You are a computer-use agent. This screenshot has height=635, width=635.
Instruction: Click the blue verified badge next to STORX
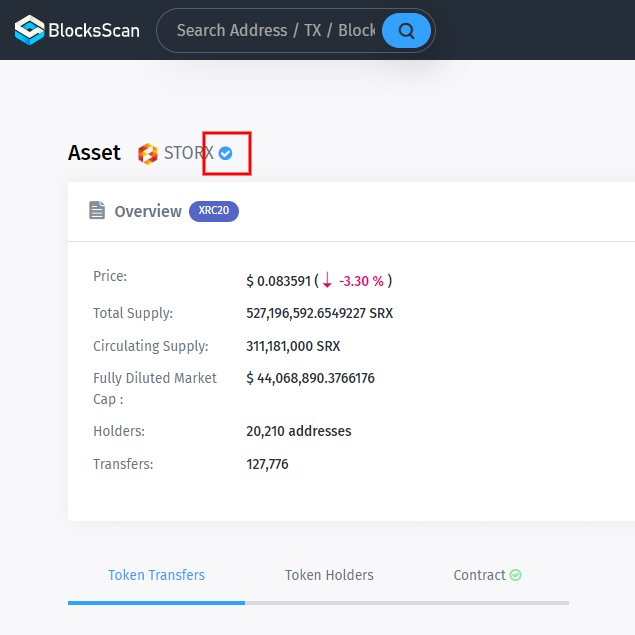(x=226, y=153)
